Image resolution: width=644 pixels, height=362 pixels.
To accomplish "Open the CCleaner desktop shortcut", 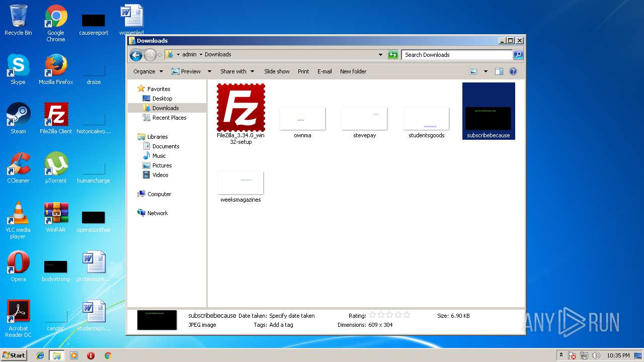I will (x=18, y=168).
